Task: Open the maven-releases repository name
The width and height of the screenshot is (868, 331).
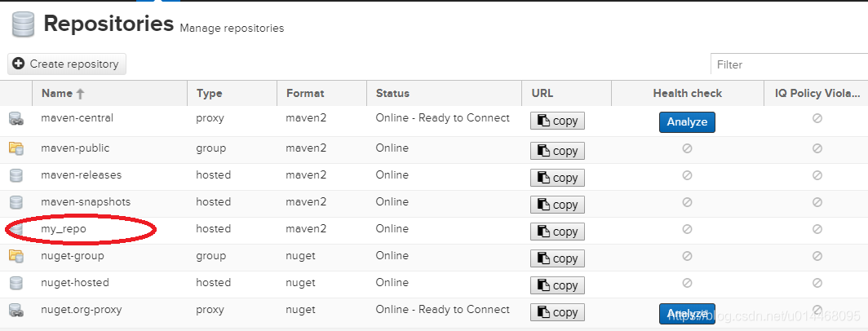Action: coord(82,175)
